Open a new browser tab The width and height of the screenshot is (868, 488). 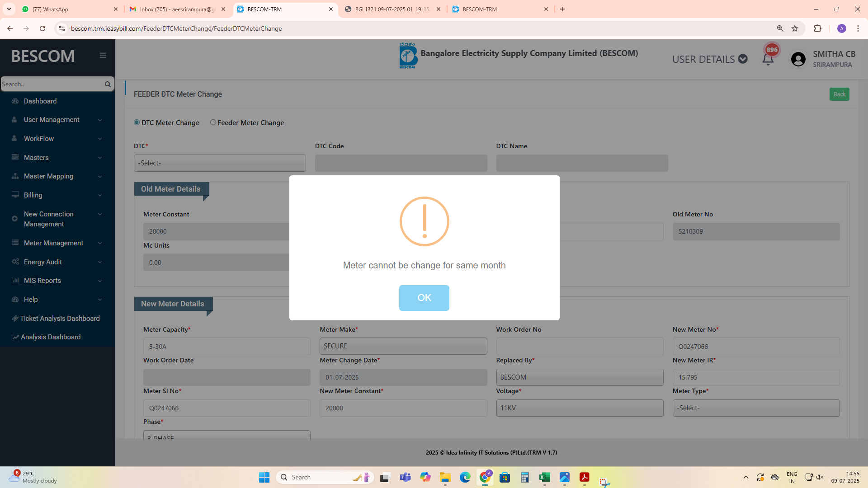coord(562,9)
